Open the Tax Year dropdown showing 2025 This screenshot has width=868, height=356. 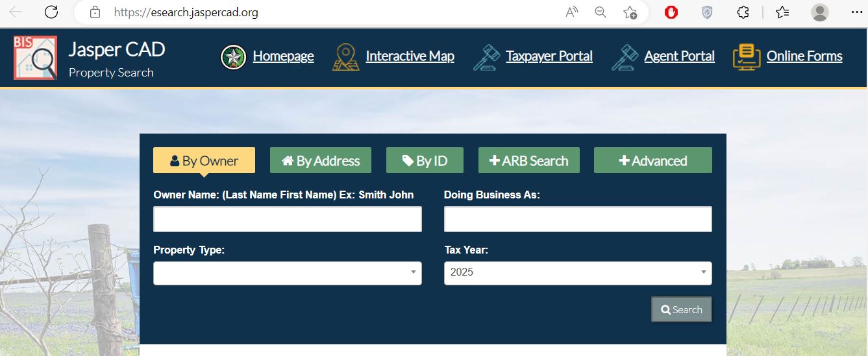[x=577, y=273]
